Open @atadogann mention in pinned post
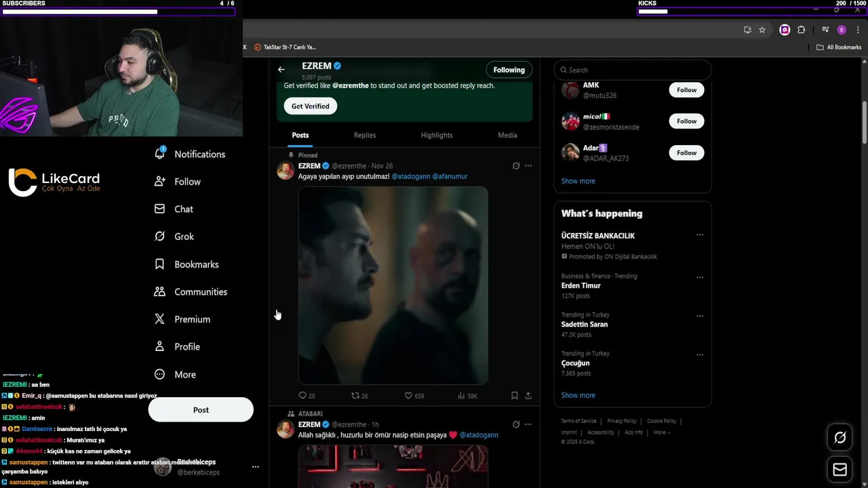The width and height of the screenshot is (868, 488). (411, 176)
